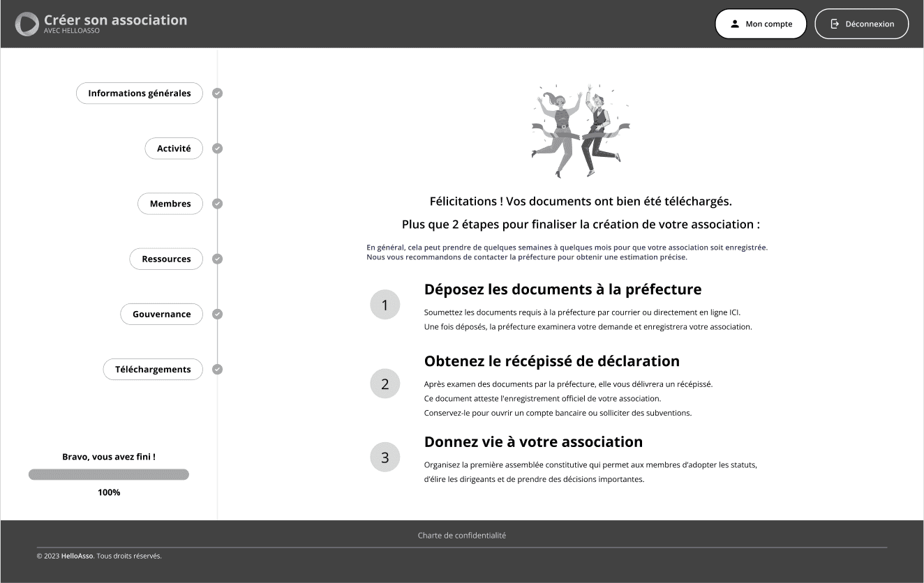The image size is (924, 583).
Task: Click the step 2 number circle
Action: tap(385, 384)
